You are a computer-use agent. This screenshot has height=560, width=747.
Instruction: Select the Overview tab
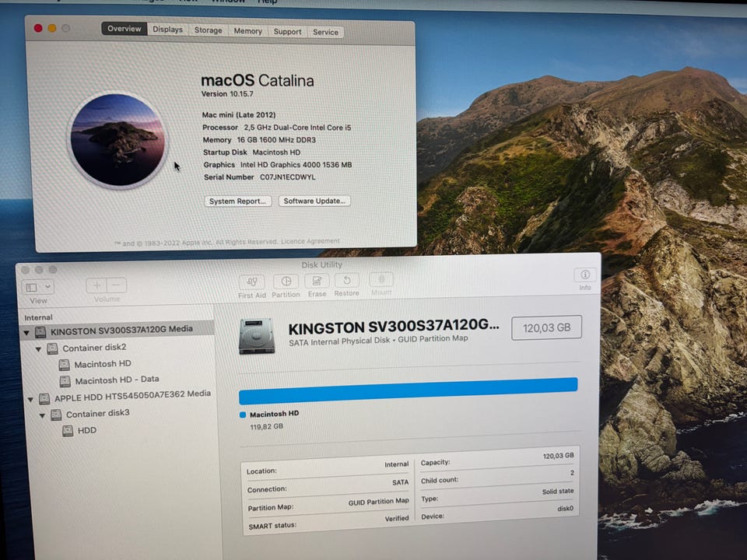(124, 29)
